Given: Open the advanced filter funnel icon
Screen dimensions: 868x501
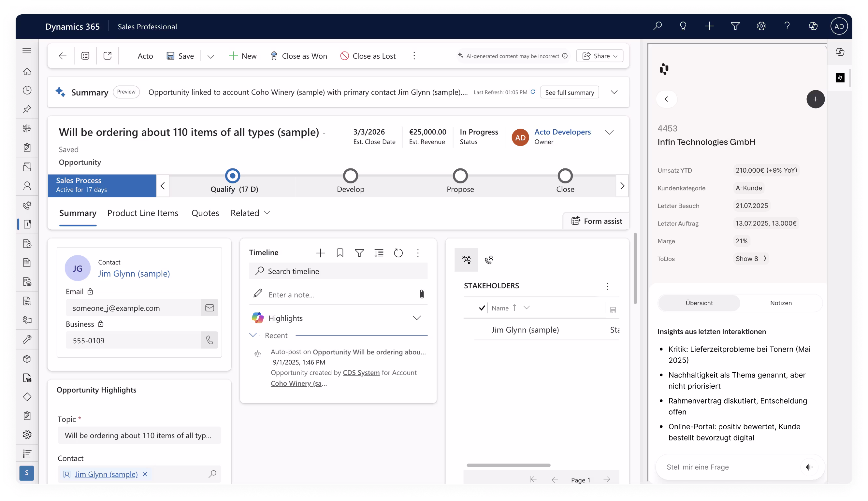Looking at the screenshot, I should click(735, 26).
